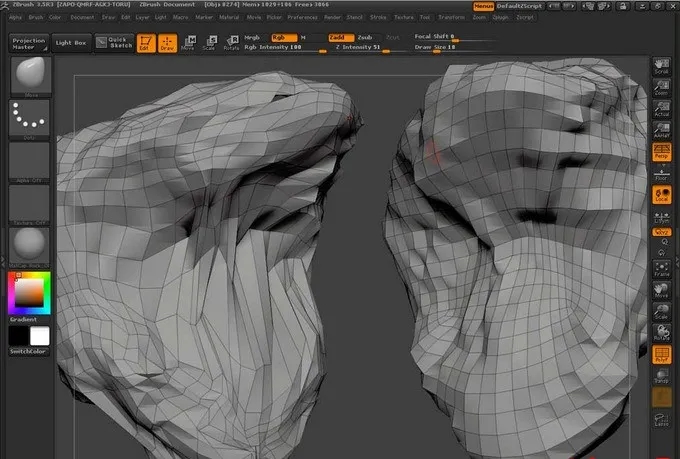680x459 pixels.
Task: Toggle Perspective view button
Action: (661, 153)
